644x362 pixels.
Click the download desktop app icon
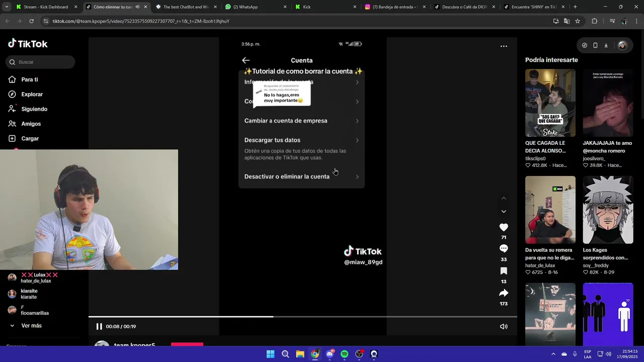pyautogui.click(x=606, y=45)
